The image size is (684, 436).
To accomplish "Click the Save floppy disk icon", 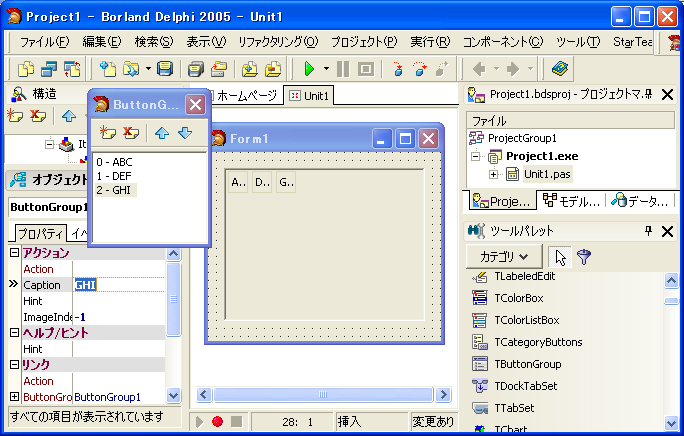I will tap(165, 69).
